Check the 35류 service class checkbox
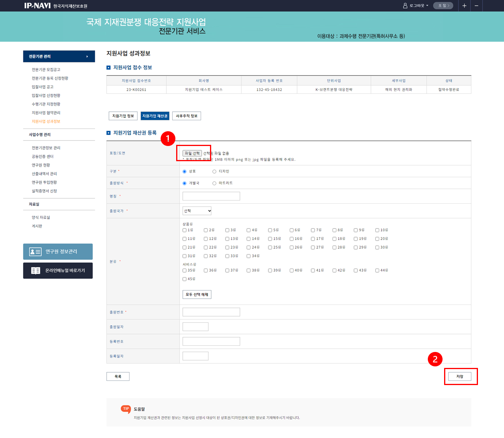This screenshot has height=438, width=504. coord(185,270)
